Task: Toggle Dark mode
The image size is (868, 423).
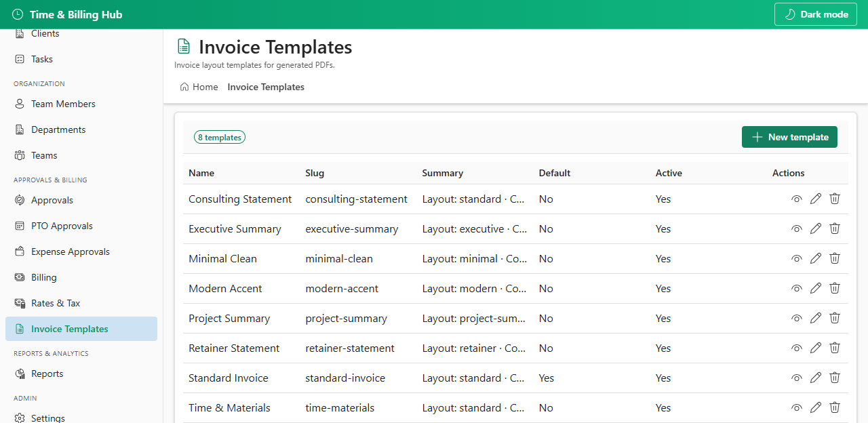Action: (816, 14)
